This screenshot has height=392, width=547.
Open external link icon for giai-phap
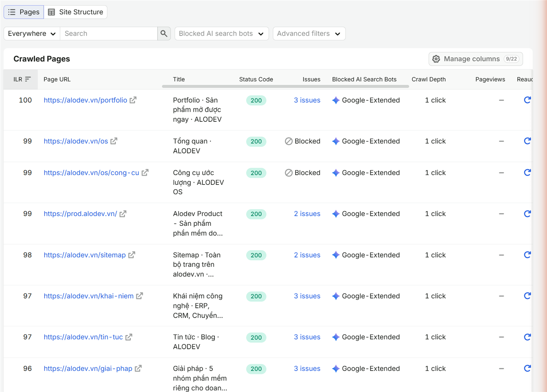[x=138, y=369]
